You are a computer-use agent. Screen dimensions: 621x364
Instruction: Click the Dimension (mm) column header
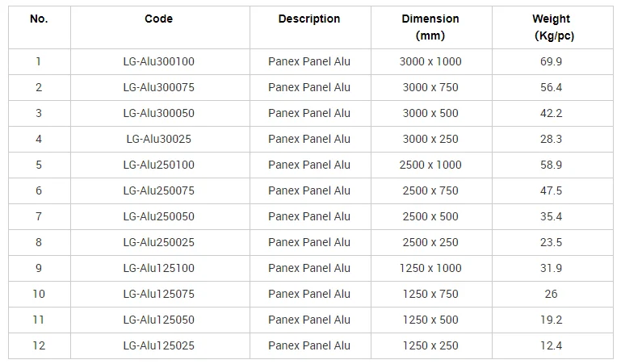click(x=430, y=27)
